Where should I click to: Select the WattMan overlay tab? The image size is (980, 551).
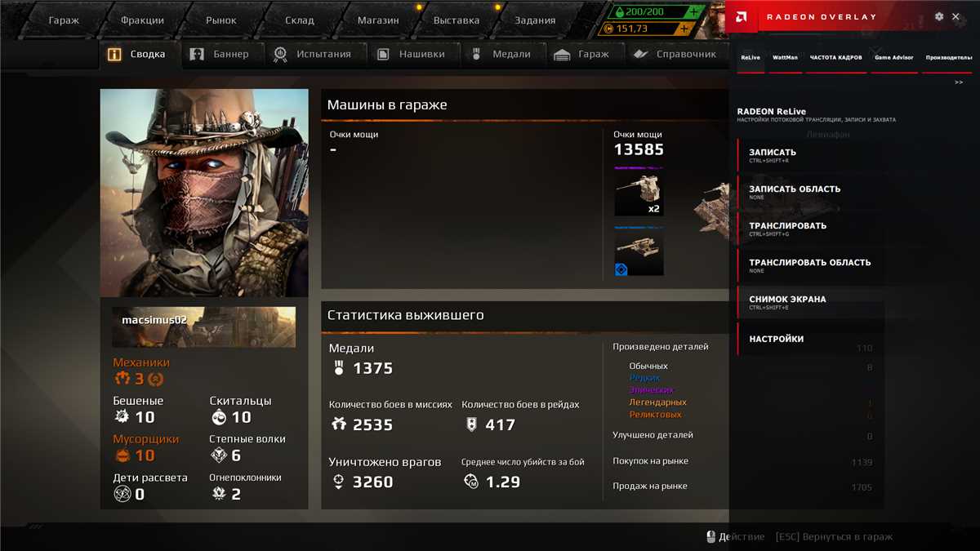coord(785,58)
